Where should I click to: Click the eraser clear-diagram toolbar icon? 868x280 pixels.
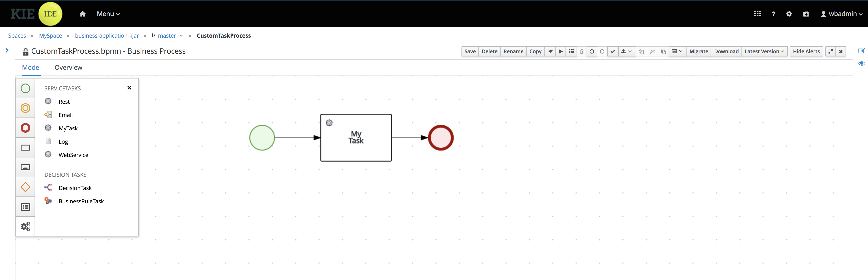point(550,51)
